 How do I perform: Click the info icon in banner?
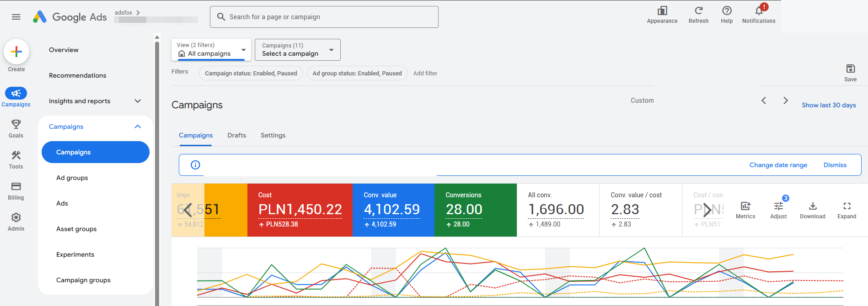click(195, 165)
